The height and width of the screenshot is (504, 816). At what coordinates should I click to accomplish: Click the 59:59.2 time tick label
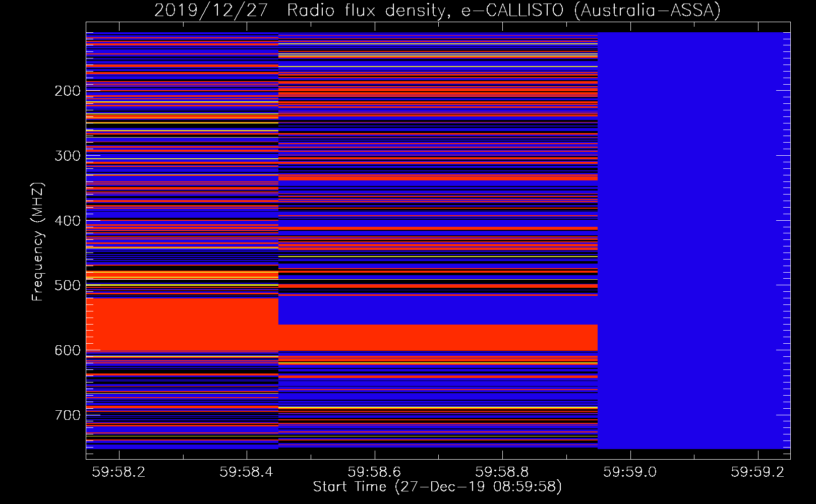pos(758,472)
